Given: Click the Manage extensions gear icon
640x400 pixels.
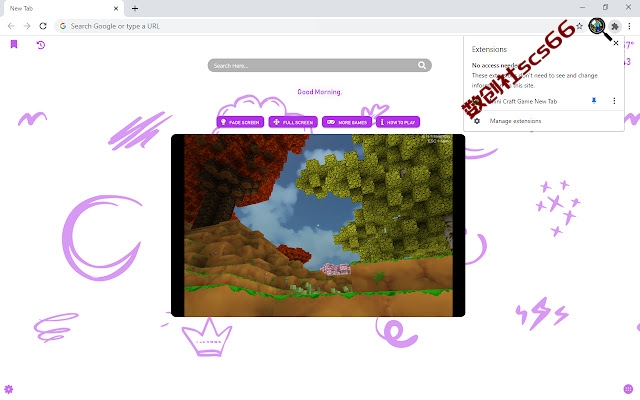Looking at the screenshot, I should 477,121.
